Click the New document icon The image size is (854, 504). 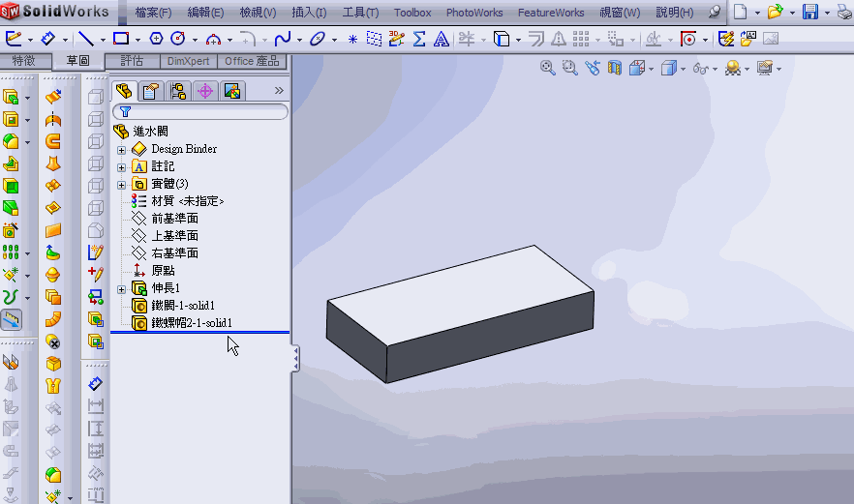click(x=740, y=12)
